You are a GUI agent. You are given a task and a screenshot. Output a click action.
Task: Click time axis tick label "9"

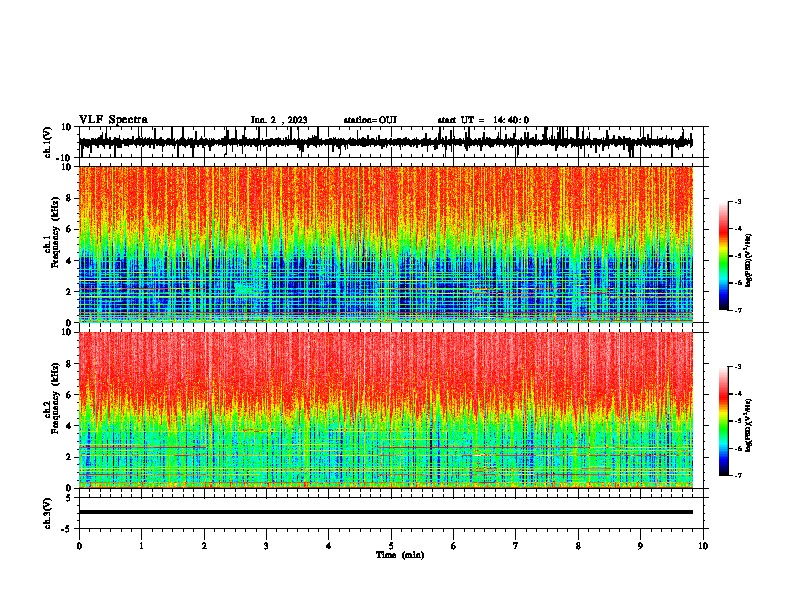point(640,545)
